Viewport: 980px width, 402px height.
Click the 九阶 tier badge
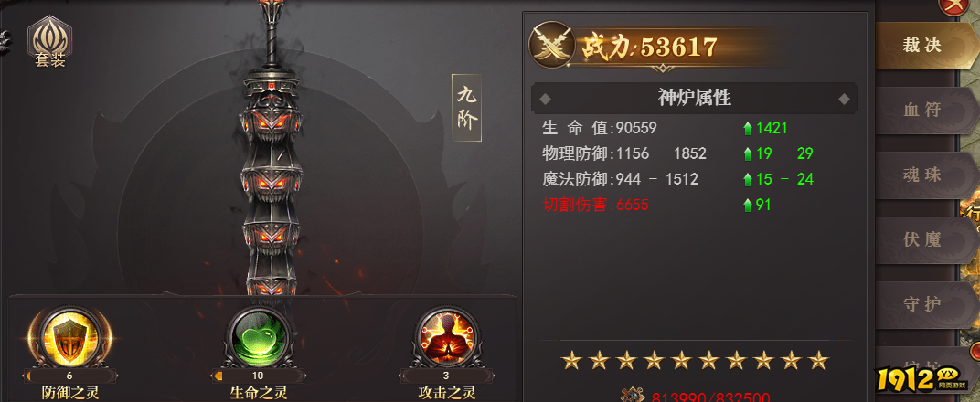point(466,108)
